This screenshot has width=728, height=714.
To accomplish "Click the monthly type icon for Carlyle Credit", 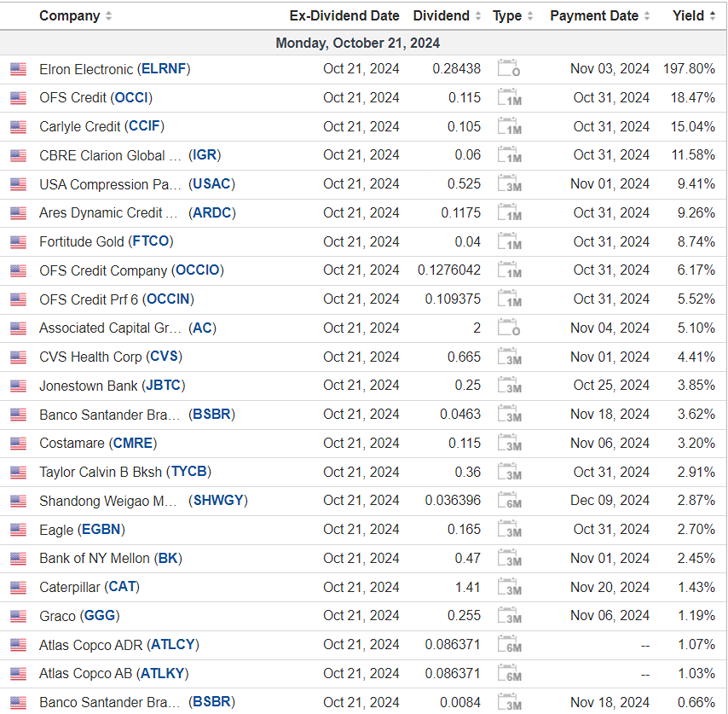I will click(509, 127).
